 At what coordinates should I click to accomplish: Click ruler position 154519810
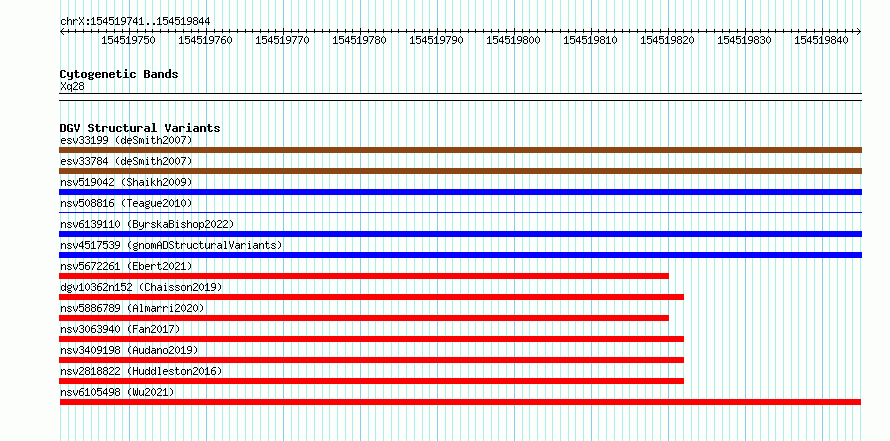click(590, 40)
